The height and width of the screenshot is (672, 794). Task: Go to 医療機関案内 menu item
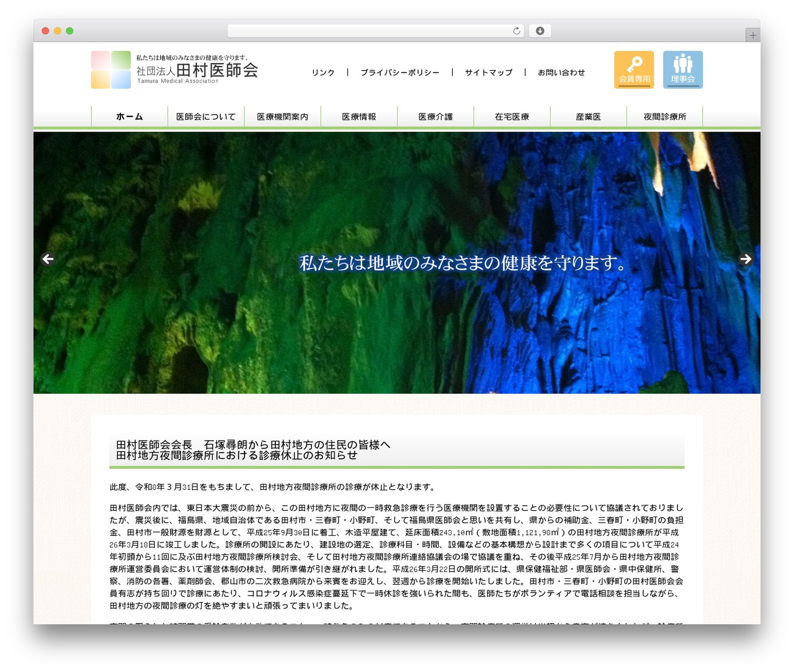pyautogui.click(x=282, y=117)
